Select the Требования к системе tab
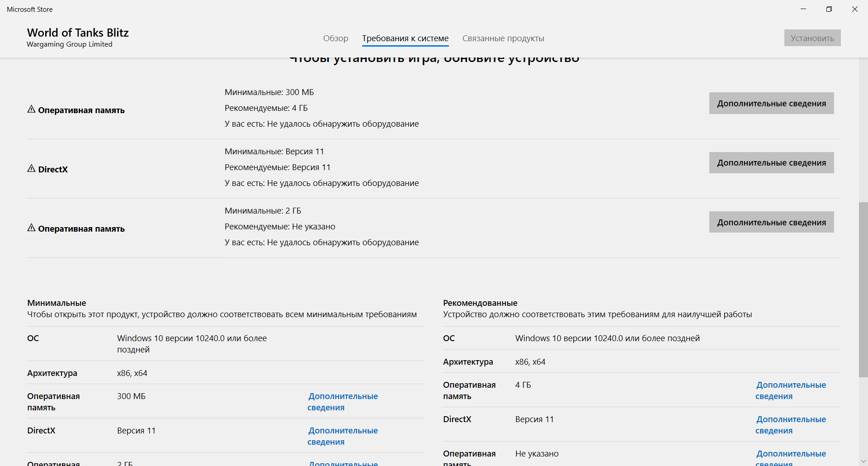Image resolution: width=868 pixels, height=466 pixels. [x=405, y=38]
